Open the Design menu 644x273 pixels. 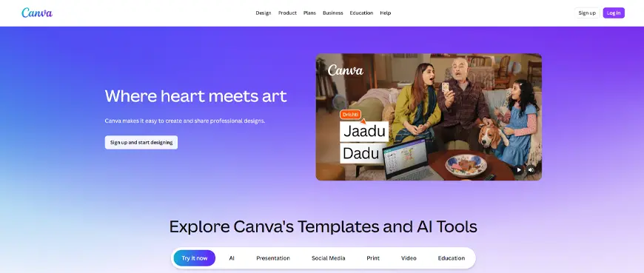point(264,13)
